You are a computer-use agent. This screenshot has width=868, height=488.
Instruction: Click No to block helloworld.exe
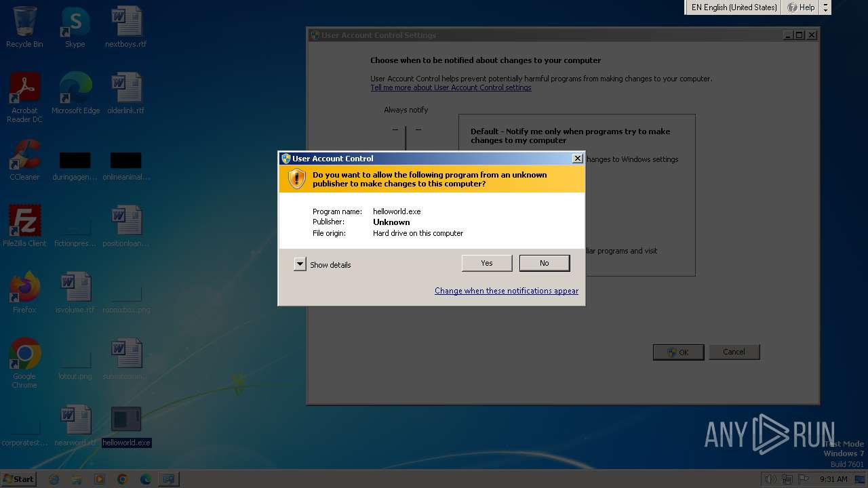(x=545, y=263)
